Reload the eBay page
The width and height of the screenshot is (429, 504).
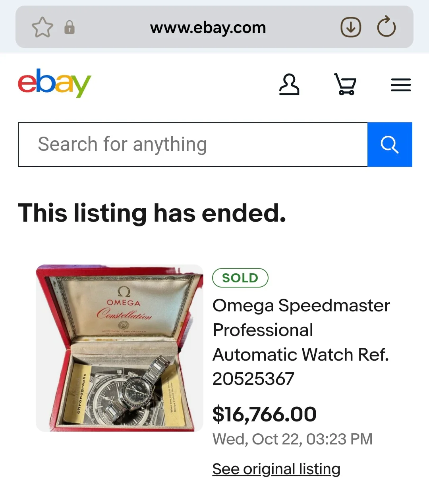tap(386, 27)
